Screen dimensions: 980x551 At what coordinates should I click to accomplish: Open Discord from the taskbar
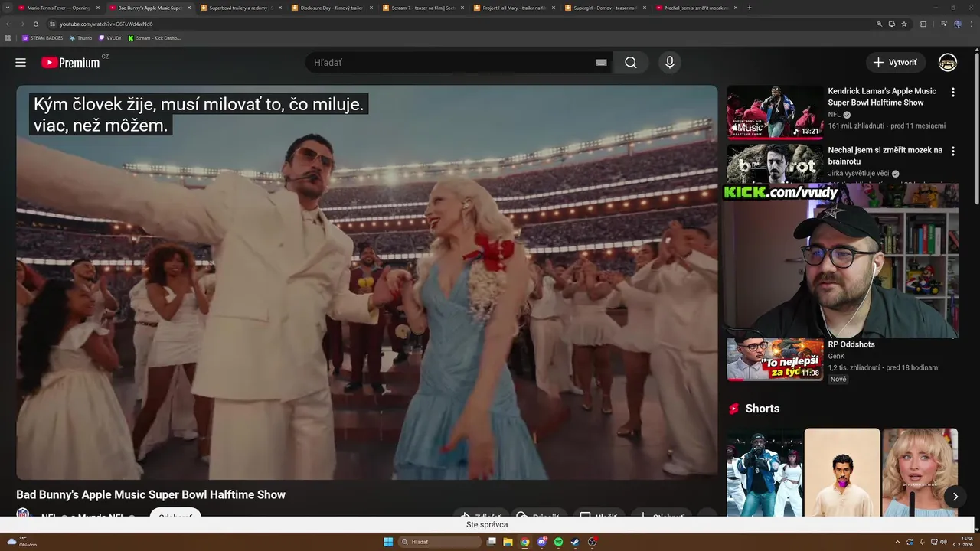pyautogui.click(x=541, y=542)
